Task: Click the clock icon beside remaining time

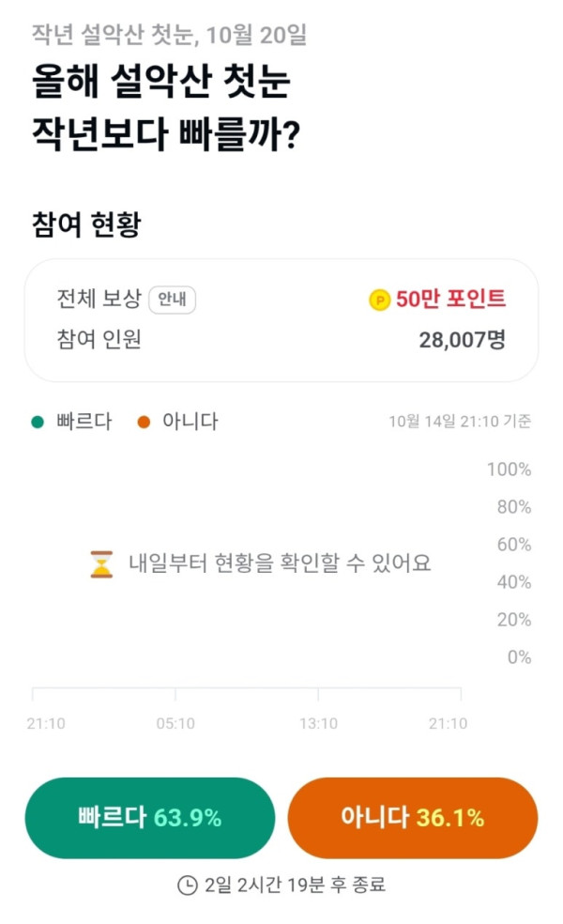Action: [x=188, y=885]
